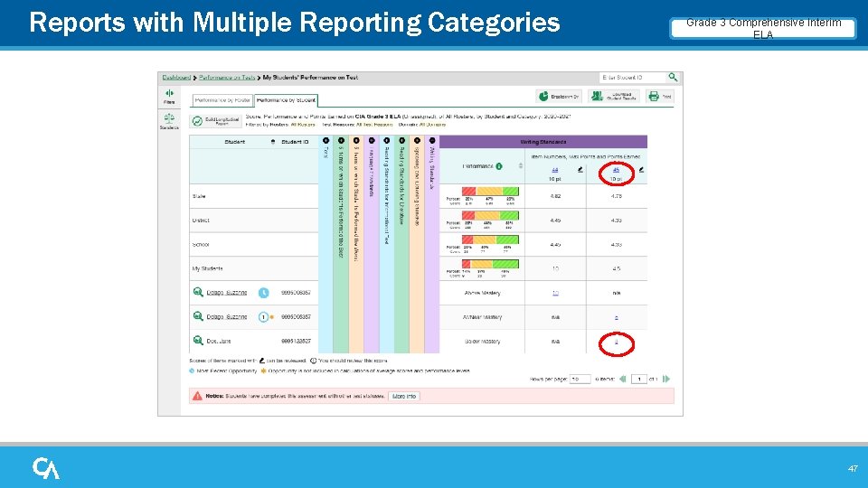The height and width of the screenshot is (488, 868).
Task: Expand the Total column
Action: [325, 141]
